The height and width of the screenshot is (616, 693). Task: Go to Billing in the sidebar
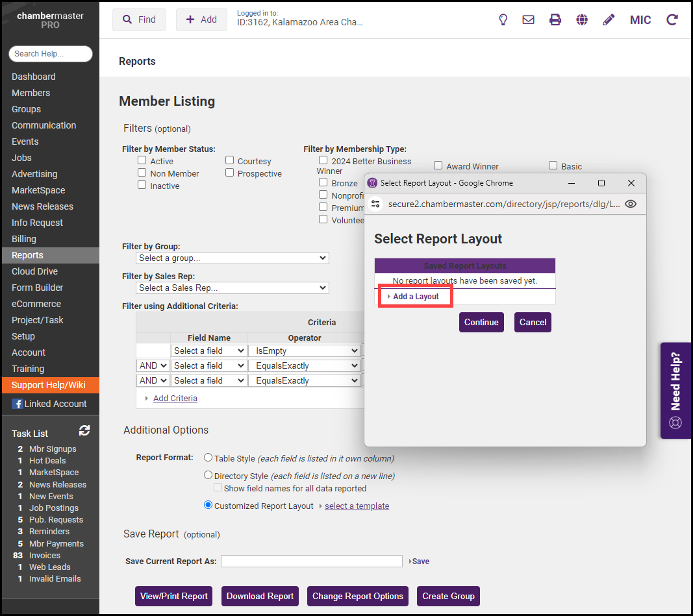(24, 239)
